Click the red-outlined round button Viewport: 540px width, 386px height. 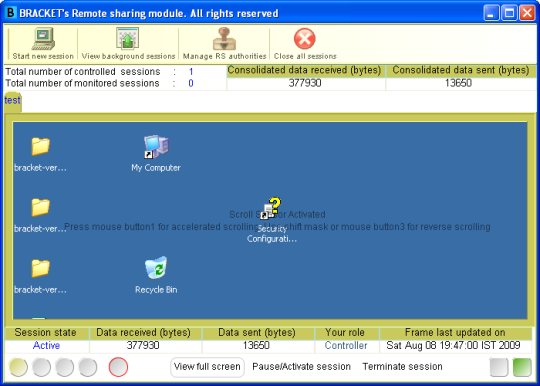118,367
